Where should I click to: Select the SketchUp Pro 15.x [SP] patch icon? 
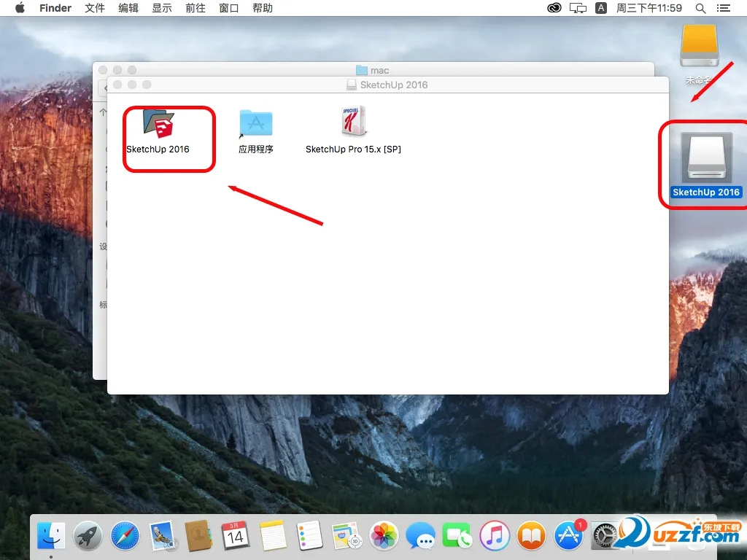pyautogui.click(x=353, y=122)
